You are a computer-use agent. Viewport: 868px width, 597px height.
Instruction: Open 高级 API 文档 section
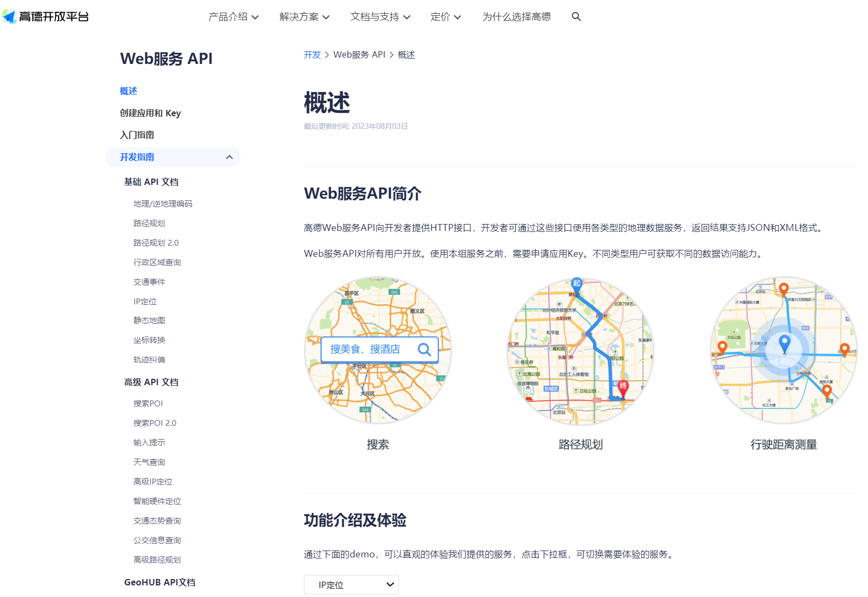tap(151, 382)
